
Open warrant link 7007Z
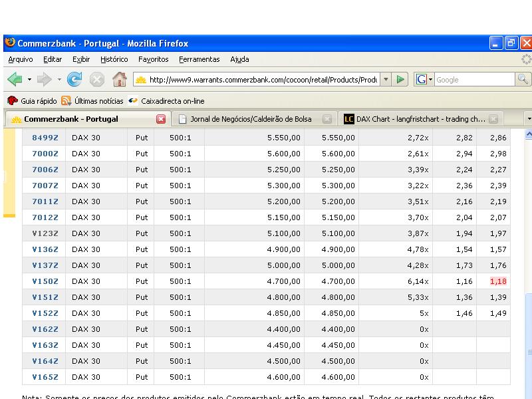point(45,186)
